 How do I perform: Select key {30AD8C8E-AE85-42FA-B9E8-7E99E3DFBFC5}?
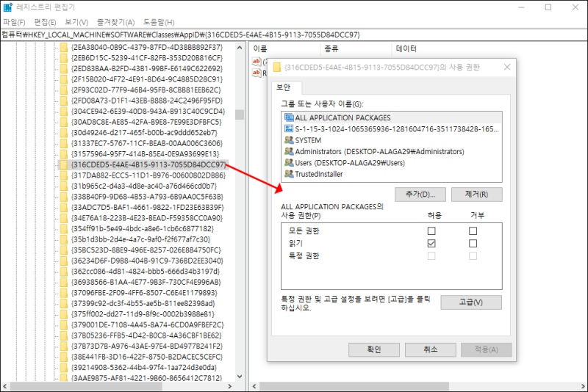click(146, 122)
